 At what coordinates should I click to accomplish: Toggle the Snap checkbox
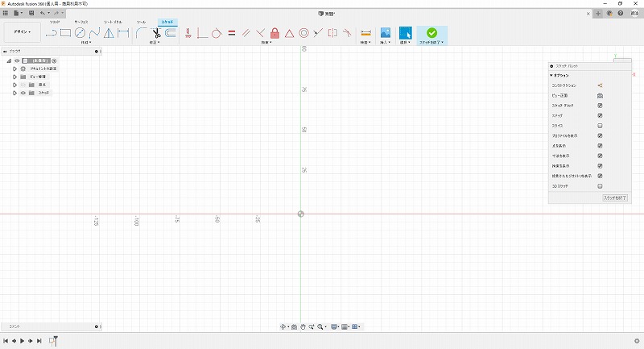(600, 115)
